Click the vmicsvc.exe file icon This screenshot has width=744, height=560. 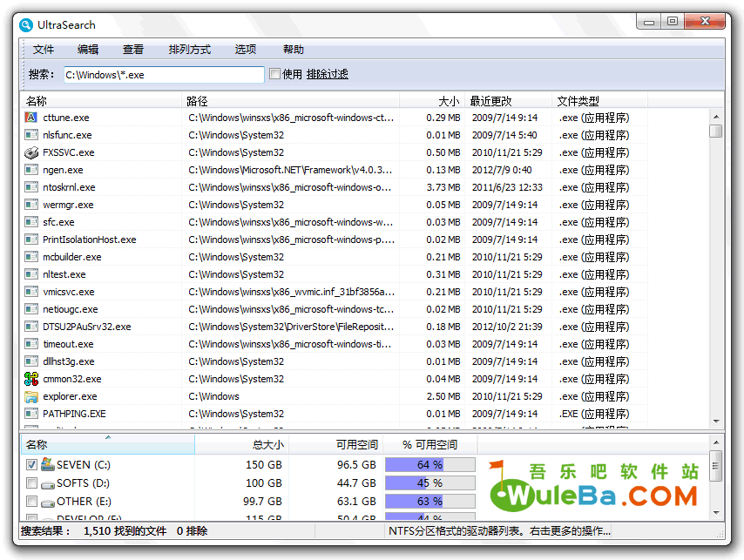pos(31,292)
